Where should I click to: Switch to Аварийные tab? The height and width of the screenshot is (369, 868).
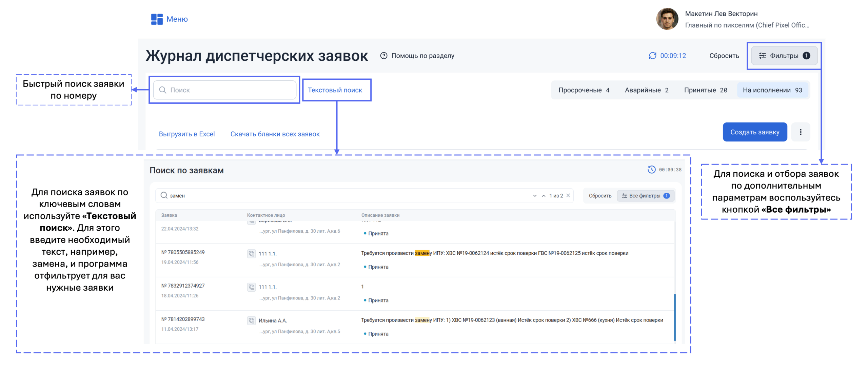coord(646,90)
